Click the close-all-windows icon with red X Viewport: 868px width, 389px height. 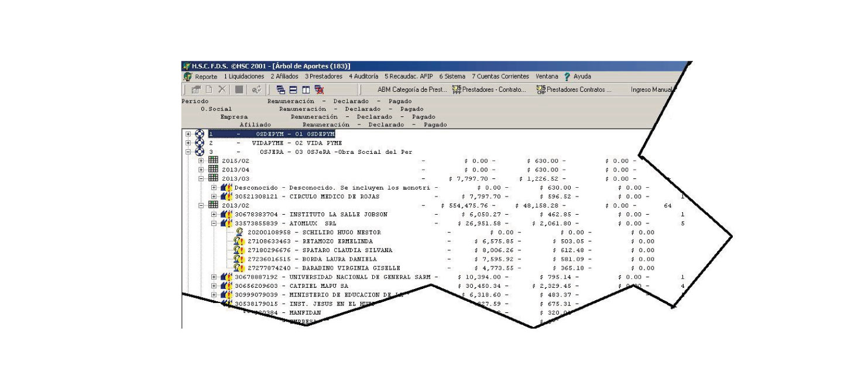(319, 90)
